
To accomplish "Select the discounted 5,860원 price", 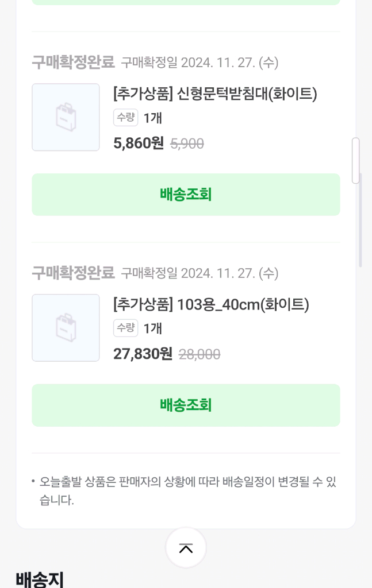I will click(137, 143).
